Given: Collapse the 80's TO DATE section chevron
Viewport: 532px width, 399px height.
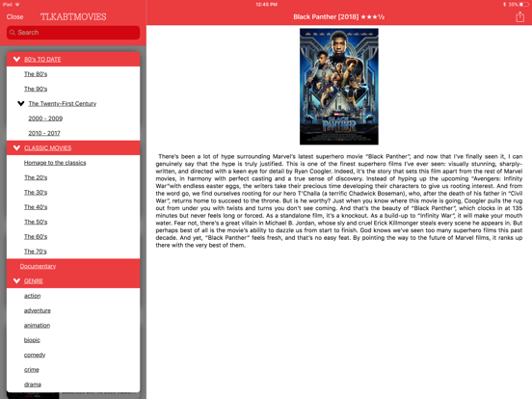Looking at the screenshot, I should [16, 59].
